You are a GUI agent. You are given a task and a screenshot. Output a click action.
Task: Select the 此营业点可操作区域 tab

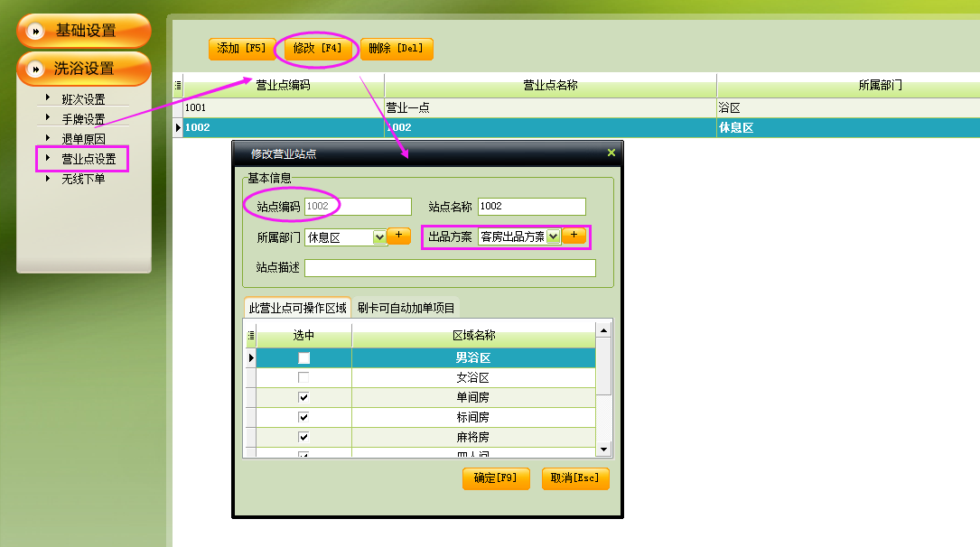pyautogui.click(x=297, y=308)
